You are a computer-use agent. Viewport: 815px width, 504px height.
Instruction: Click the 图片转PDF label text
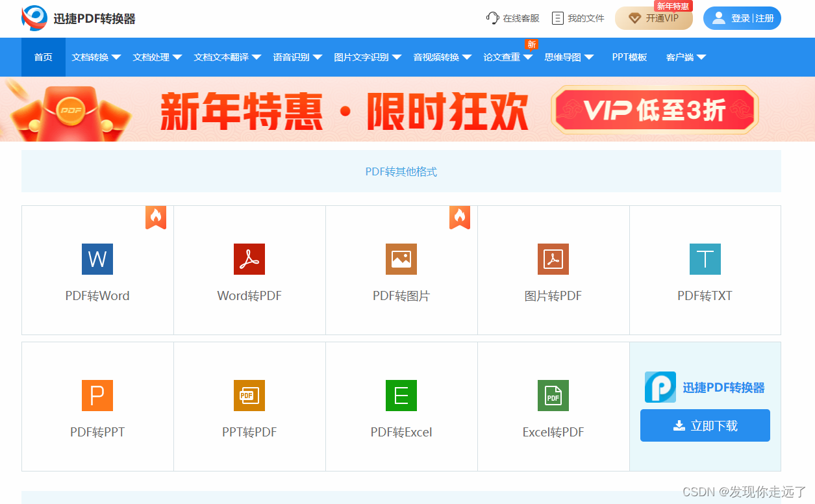coord(553,296)
